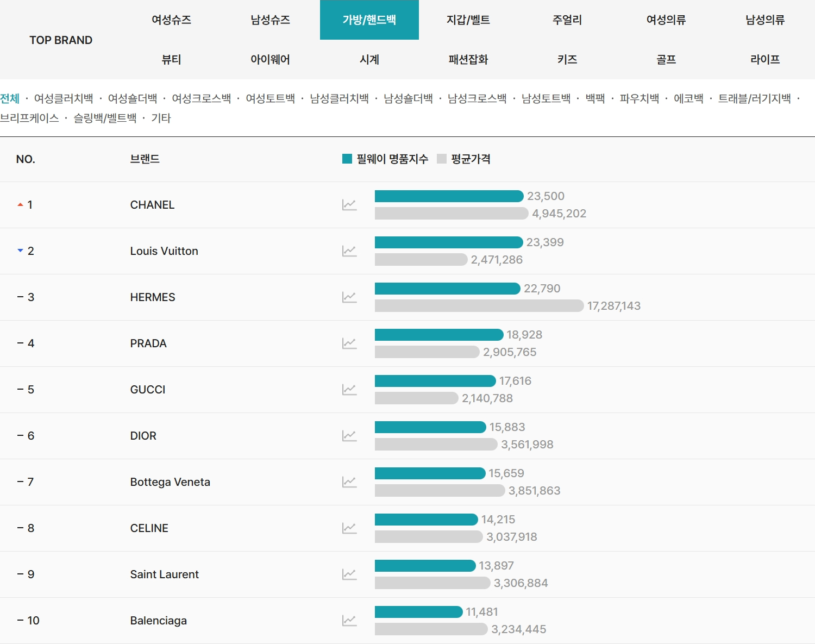Filter by 트래블/러기지백 subcategory
Viewport: 815px width, 644px height.
click(755, 98)
